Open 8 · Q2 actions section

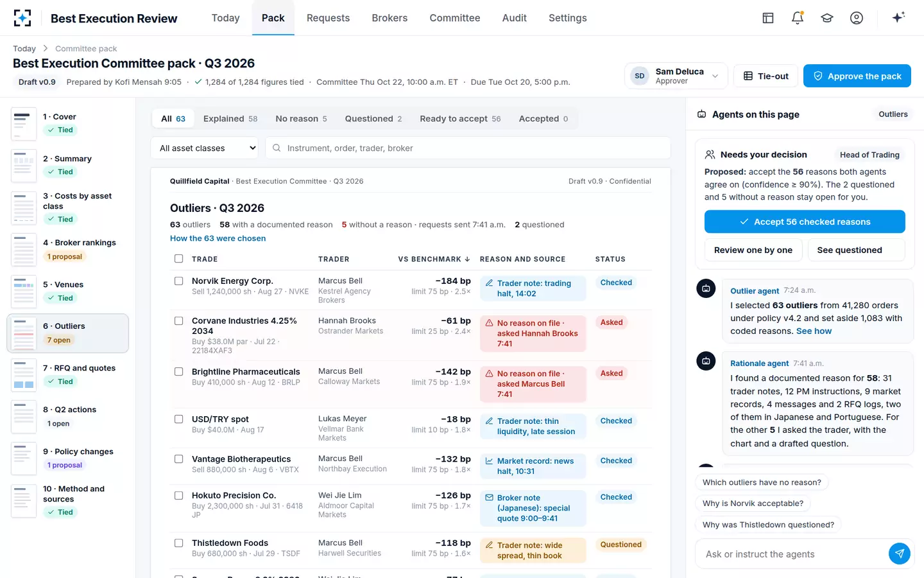(67, 416)
